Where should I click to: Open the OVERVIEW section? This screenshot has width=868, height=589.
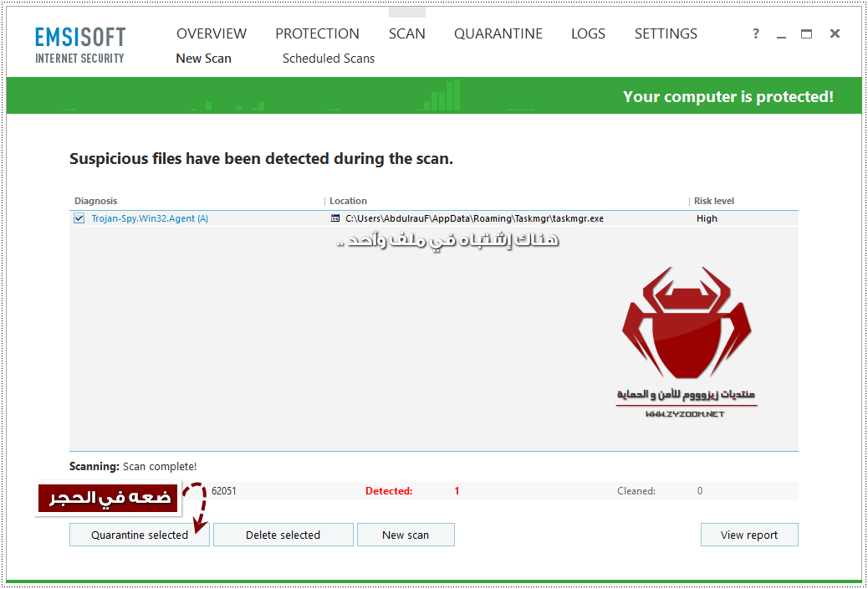212,33
